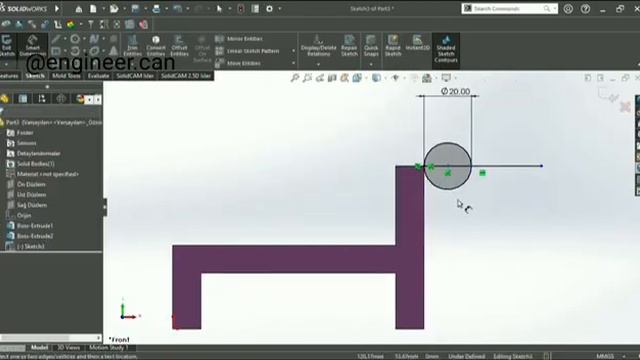Click the Open document icon
Screen dimensions: 640x360
pyautogui.click(x=114, y=9)
